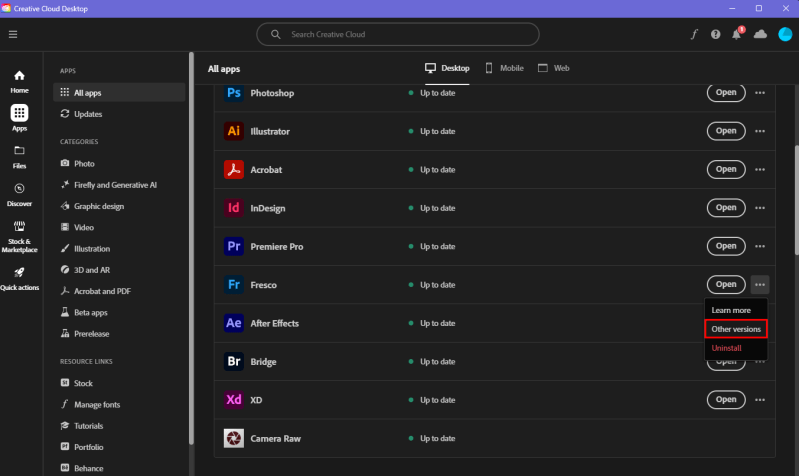Switch to the Mobile tab

tap(504, 68)
